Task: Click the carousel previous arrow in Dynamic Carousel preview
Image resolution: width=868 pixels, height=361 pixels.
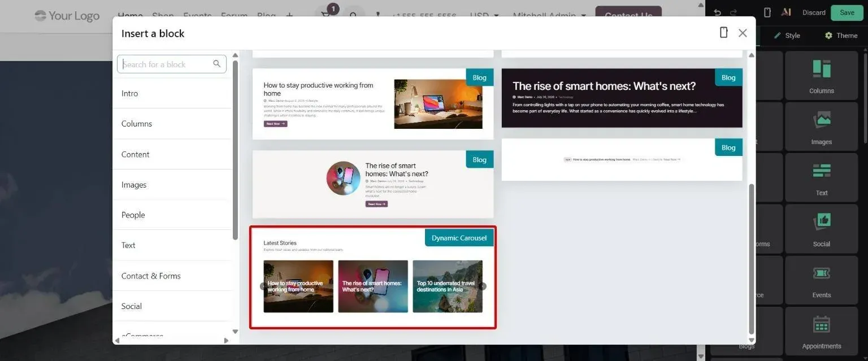Action: pyautogui.click(x=263, y=286)
